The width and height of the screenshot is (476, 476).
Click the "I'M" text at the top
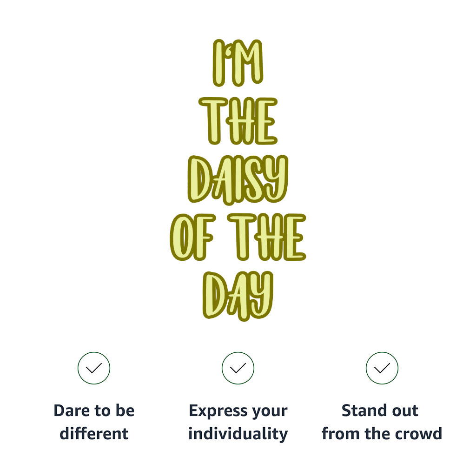pyautogui.click(x=238, y=63)
